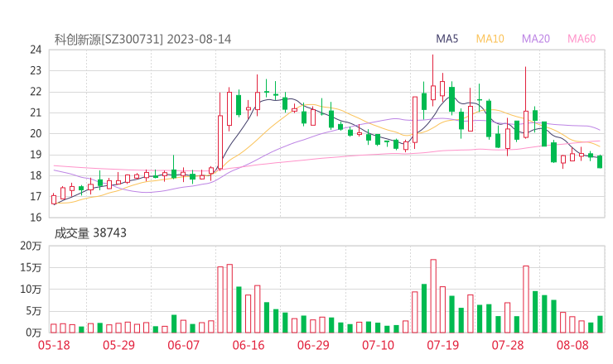Screen dimensions: 613x364
Task: Click the price axis label 16
Action: (36, 218)
